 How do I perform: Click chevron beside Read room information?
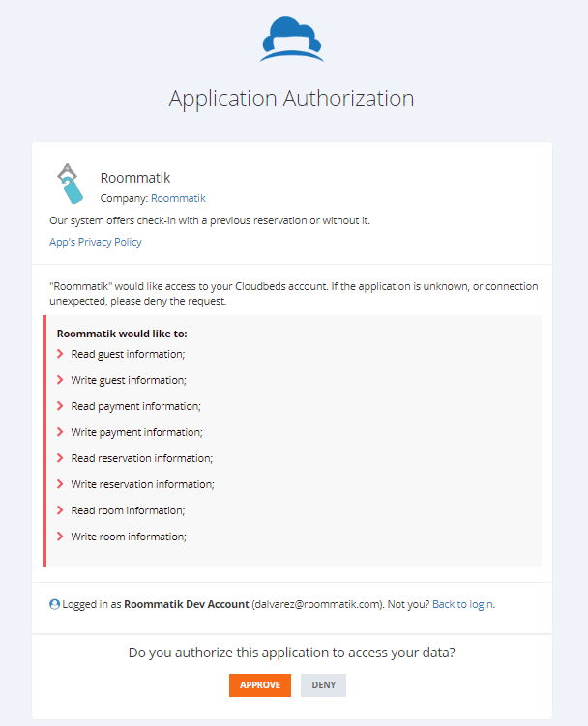pyautogui.click(x=60, y=510)
